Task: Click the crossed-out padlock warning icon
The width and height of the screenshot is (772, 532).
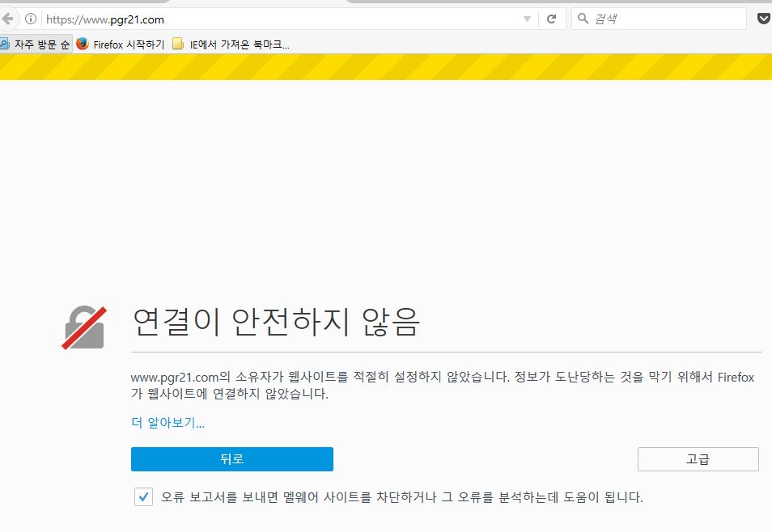Action: (x=84, y=327)
